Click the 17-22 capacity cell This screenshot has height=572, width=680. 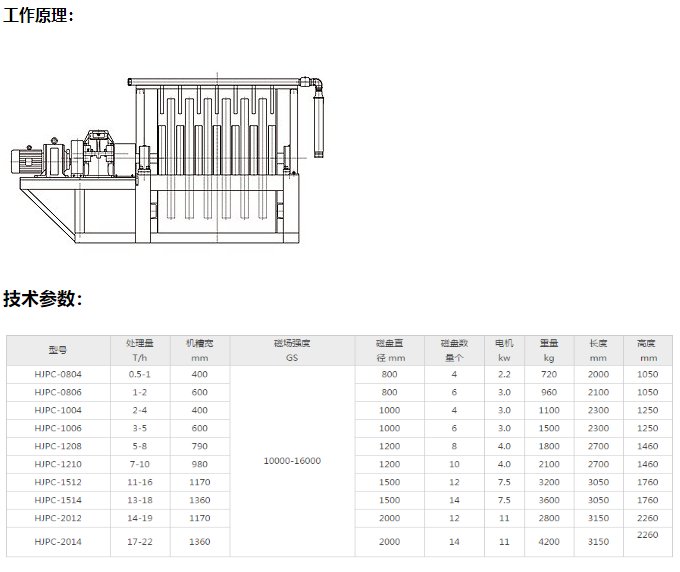(139, 541)
